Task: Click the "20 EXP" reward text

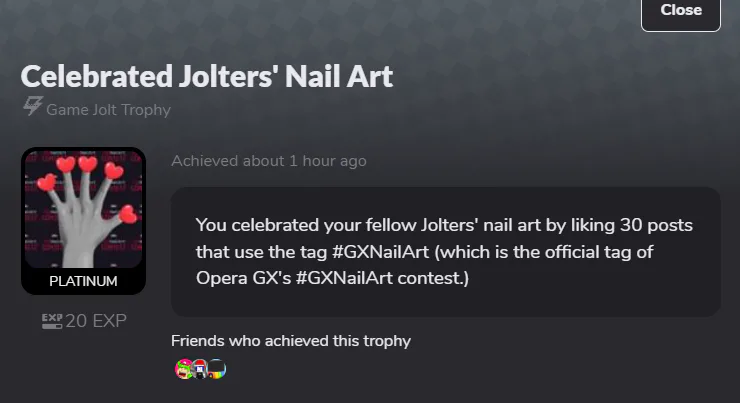Action: [x=96, y=321]
